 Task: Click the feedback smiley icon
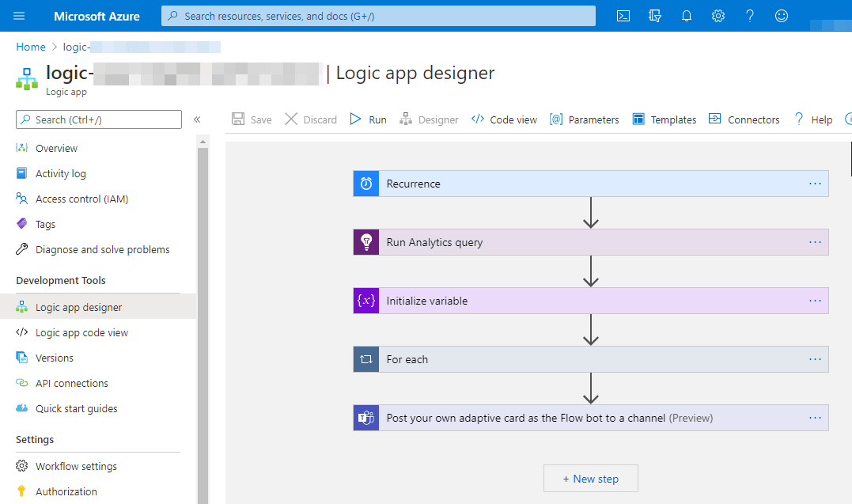[x=782, y=16]
